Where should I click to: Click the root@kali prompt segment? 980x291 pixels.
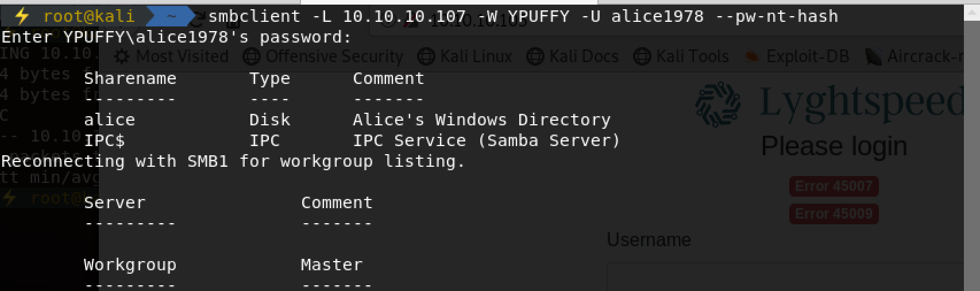pos(89,16)
